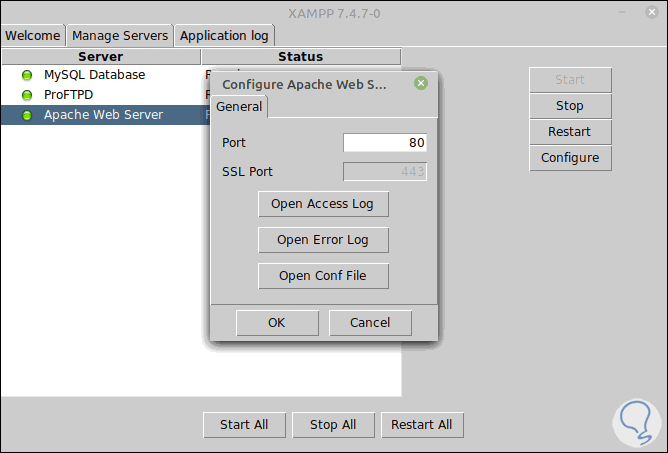This screenshot has width=668, height=453.
Task: Click Apache Web Server green status icon
Action: tap(27, 115)
